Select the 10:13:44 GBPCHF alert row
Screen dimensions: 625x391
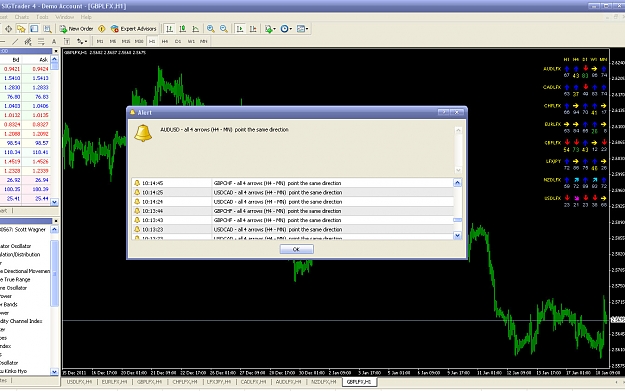tap(293, 211)
